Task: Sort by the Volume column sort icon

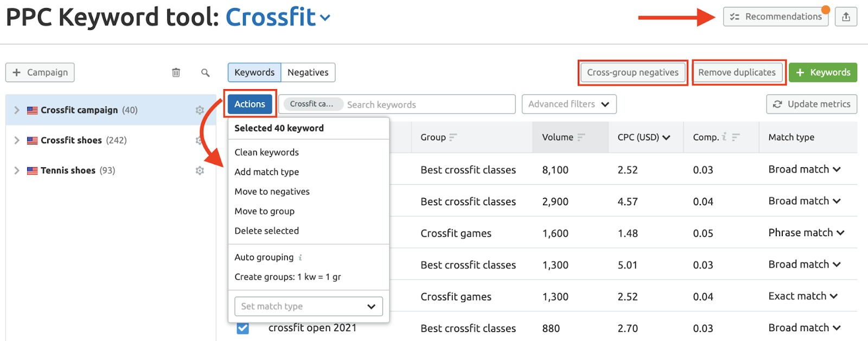Action: point(581,137)
